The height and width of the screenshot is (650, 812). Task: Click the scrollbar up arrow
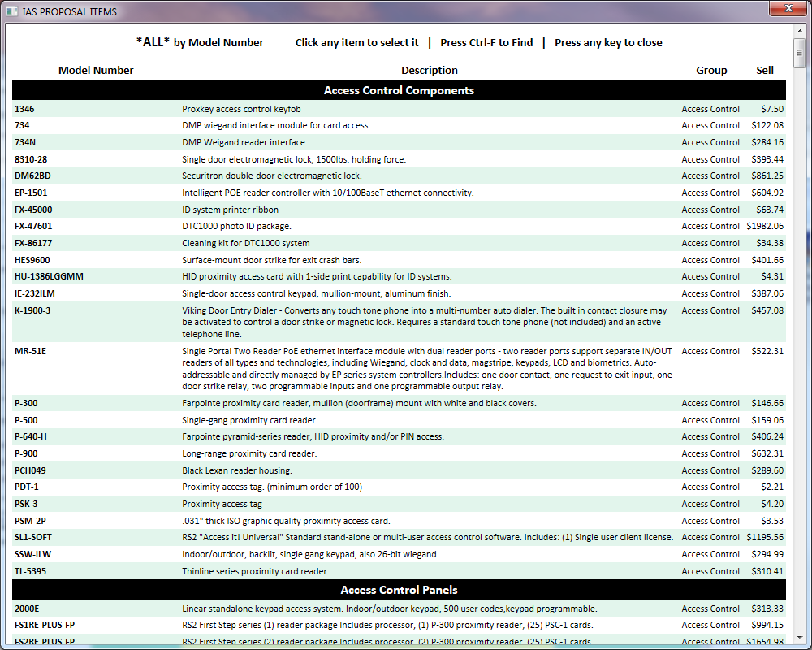click(799, 32)
